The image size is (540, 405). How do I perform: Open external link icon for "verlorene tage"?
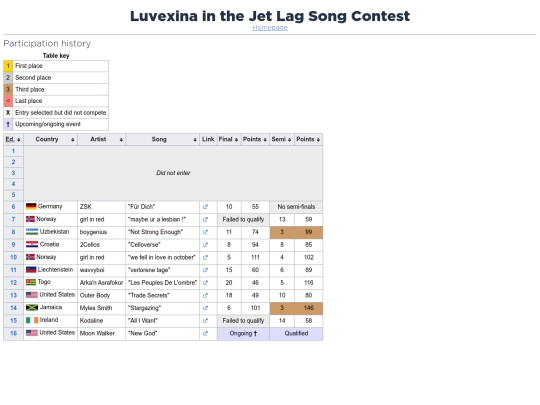click(205, 270)
